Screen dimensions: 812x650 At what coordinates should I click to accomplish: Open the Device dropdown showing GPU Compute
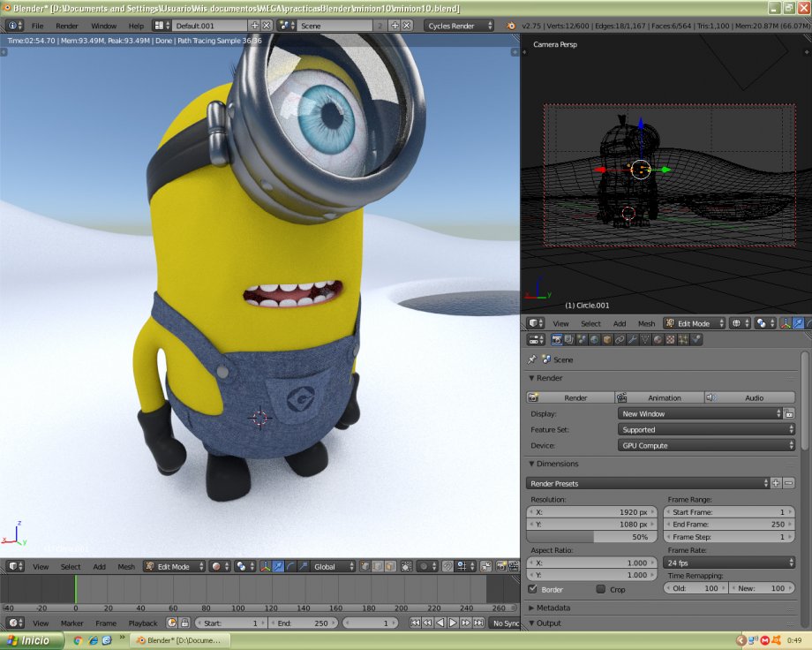(x=706, y=444)
